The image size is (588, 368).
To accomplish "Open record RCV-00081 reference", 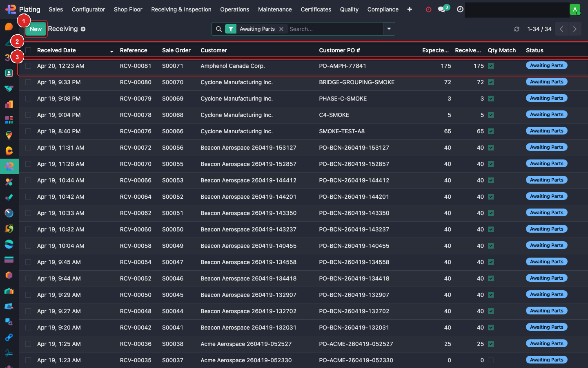I will 136,66.
